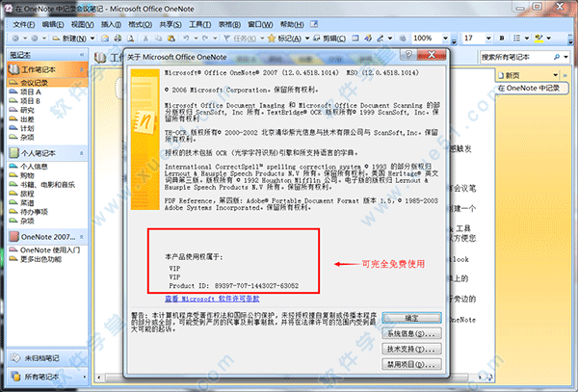578x392 pixels.
Task: Open the bullet list style dropdown arrow
Action: coord(527,38)
